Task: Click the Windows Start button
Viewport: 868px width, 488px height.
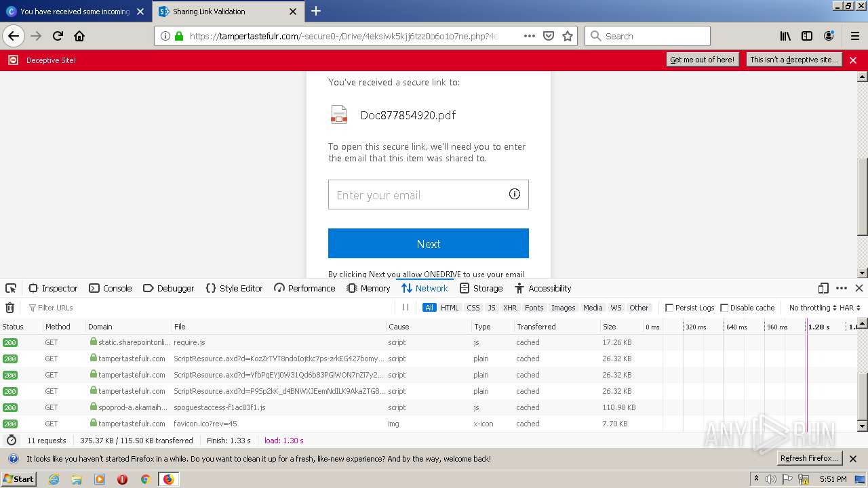Action: click(x=18, y=479)
